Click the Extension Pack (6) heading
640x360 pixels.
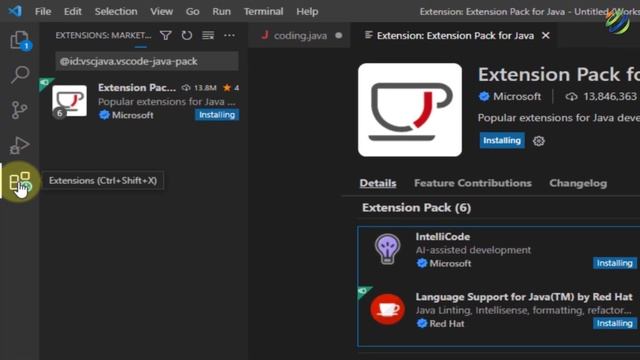tap(416, 208)
